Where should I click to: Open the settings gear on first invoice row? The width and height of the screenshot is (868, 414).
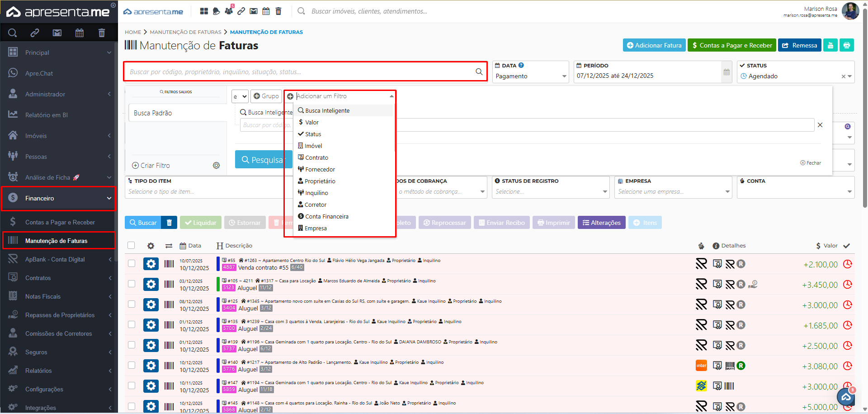151,264
